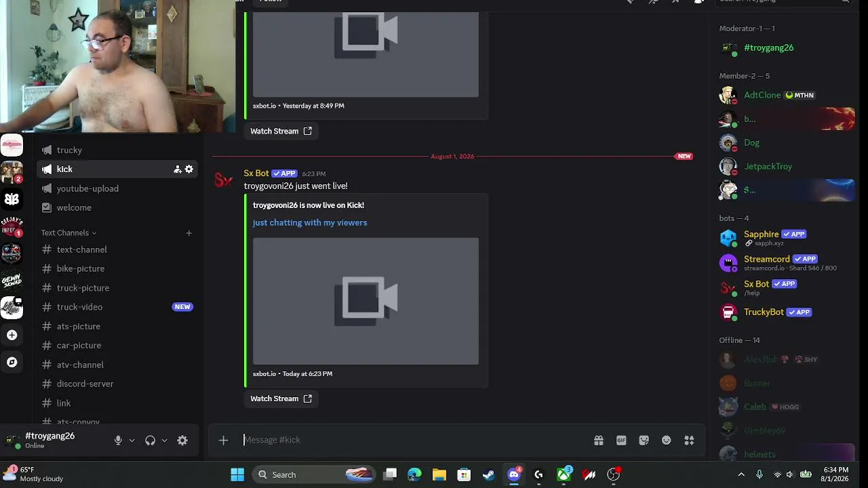The width and height of the screenshot is (868, 488).
Task: Select the youtube-upload channel
Action: pyautogui.click(x=118, y=188)
